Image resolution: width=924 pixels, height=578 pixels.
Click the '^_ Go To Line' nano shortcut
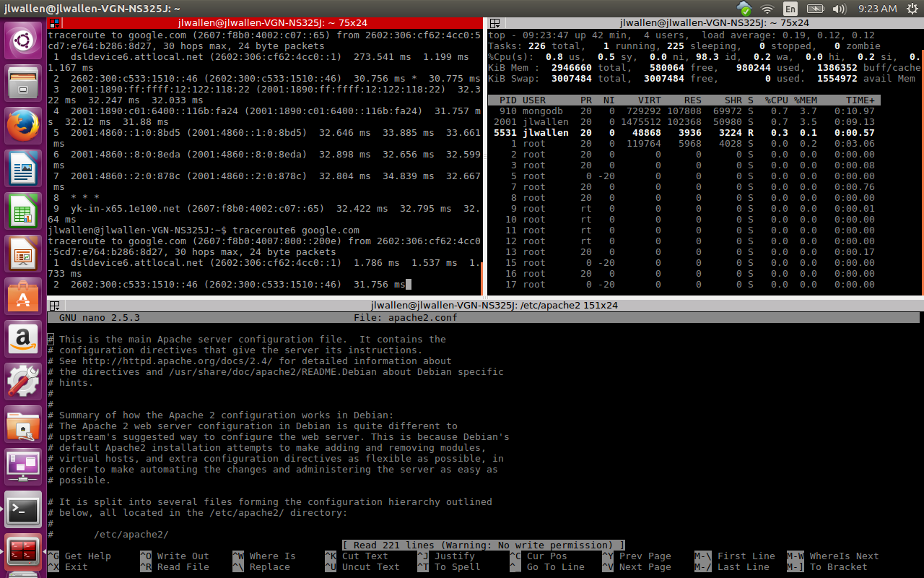[547, 567]
